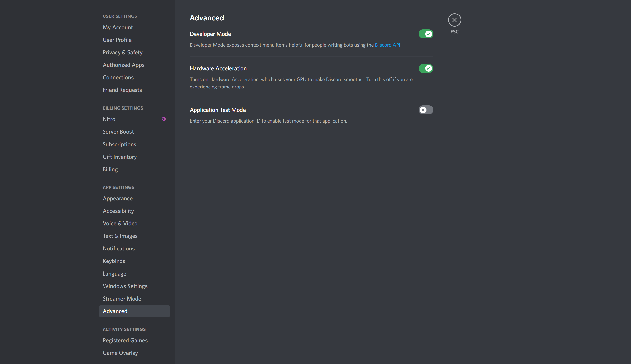This screenshot has width=631, height=364.
Task: Show Connections settings
Action: [x=118, y=77]
